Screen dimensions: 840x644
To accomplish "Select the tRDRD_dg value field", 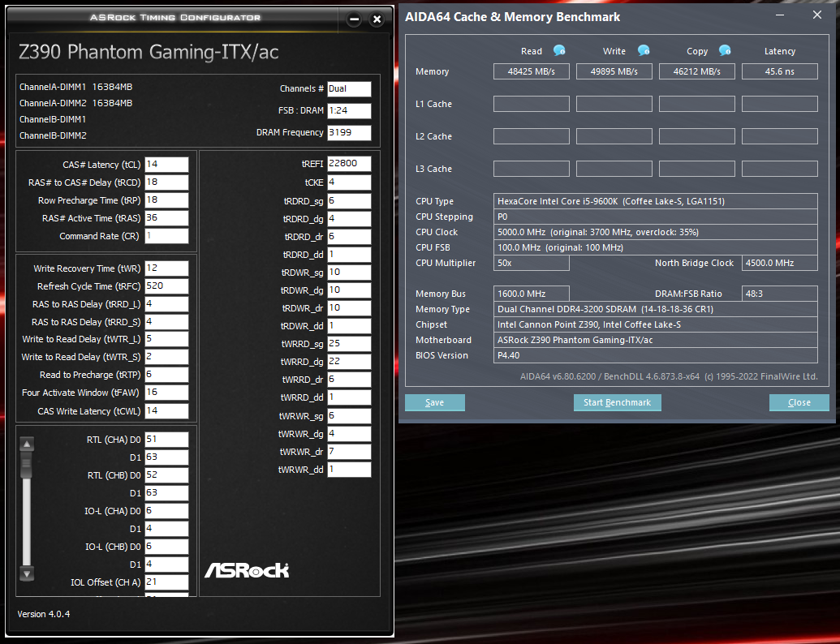I will point(349,219).
